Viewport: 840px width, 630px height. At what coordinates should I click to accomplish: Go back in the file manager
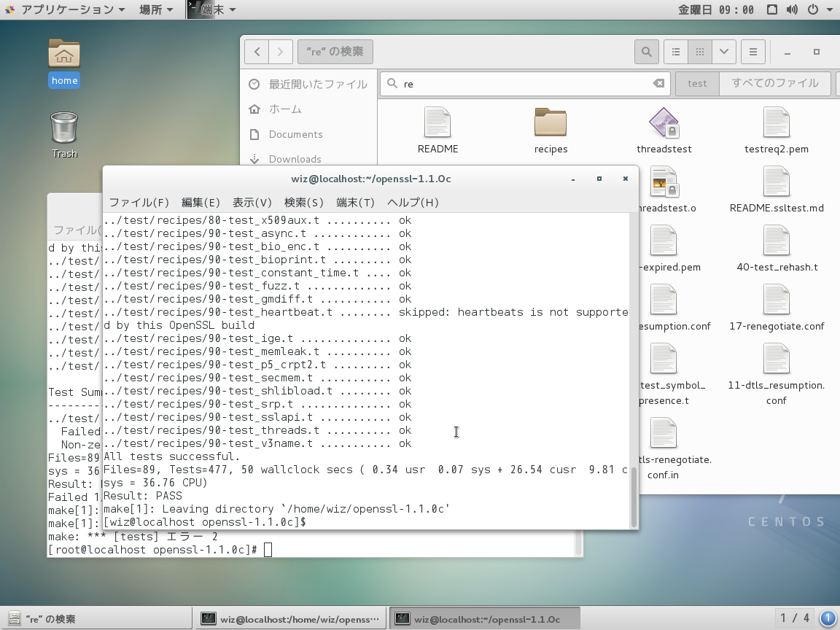coord(257,52)
